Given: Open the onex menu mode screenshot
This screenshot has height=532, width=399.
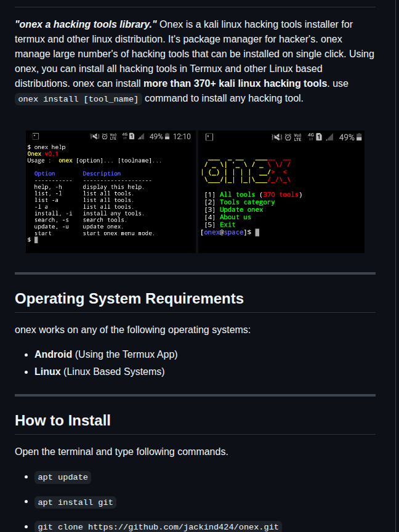Looking at the screenshot, I should click(281, 191).
